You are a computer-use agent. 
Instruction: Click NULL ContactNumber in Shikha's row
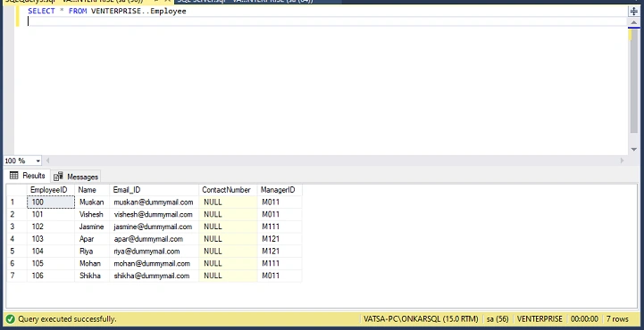tap(228, 276)
